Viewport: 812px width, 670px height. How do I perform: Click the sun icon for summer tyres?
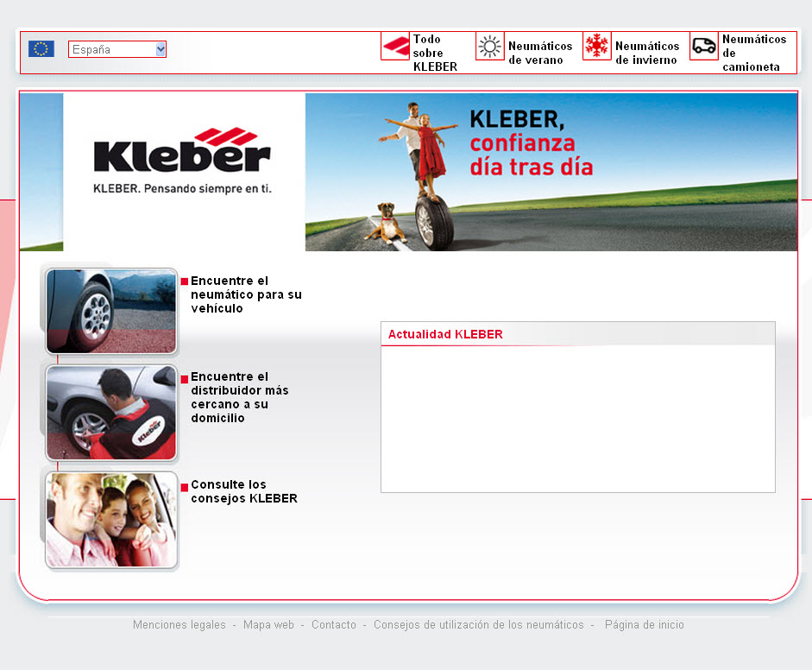click(x=490, y=46)
